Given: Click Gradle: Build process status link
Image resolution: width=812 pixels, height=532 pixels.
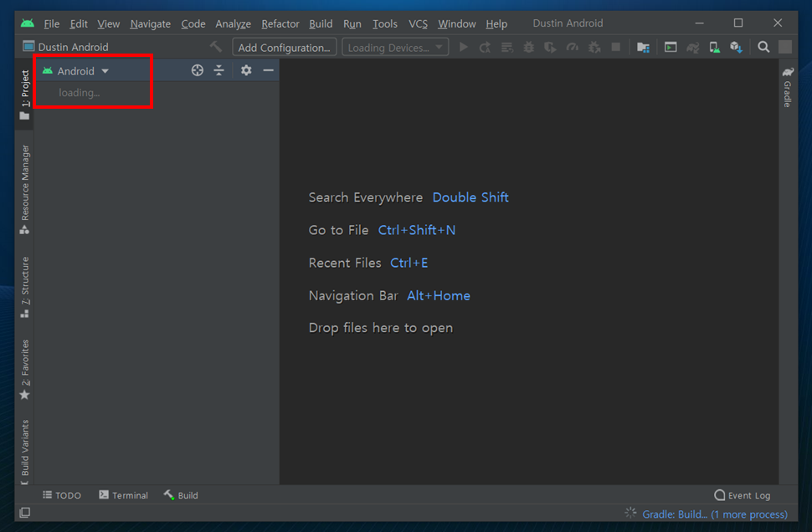Looking at the screenshot, I should tap(715, 514).
